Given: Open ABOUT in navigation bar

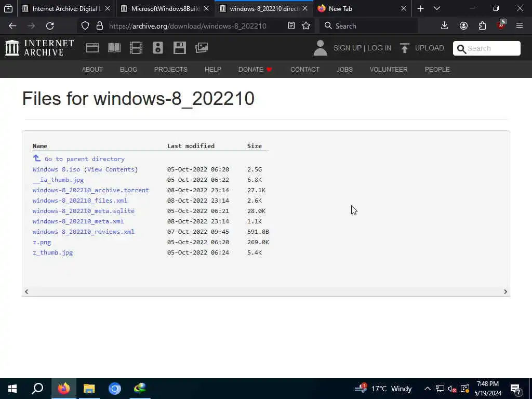Looking at the screenshot, I should click(x=92, y=70).
